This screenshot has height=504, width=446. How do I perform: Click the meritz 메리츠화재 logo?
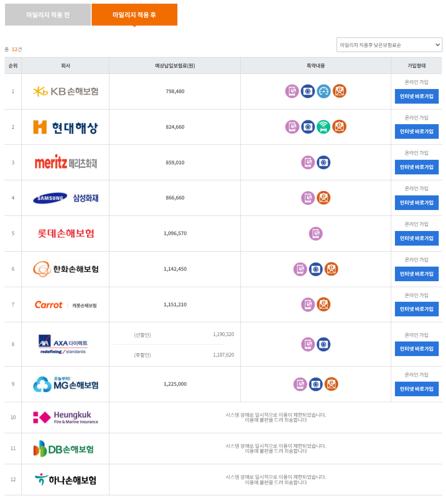66,163
